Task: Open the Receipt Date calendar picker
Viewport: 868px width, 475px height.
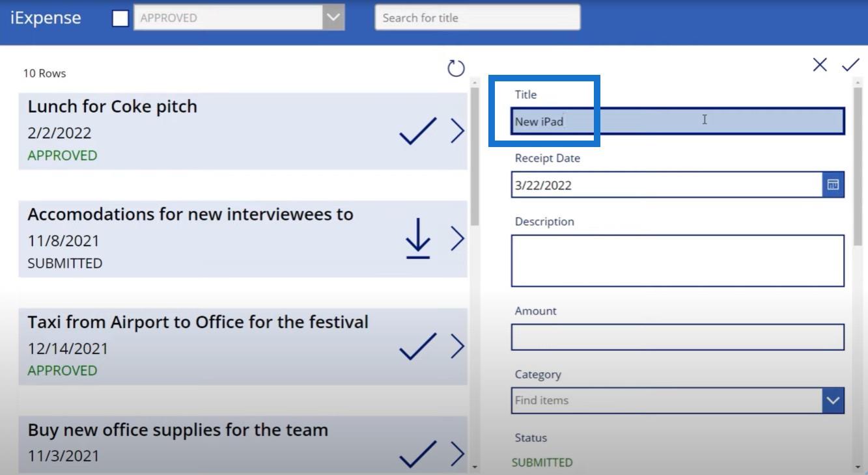Action: [833, 185]
